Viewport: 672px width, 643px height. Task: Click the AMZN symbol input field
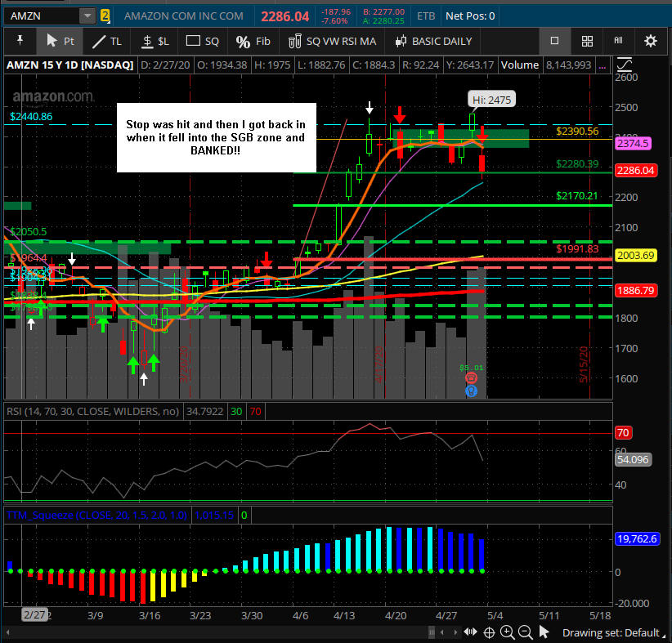pyautogui.click(x=41, y=16)
